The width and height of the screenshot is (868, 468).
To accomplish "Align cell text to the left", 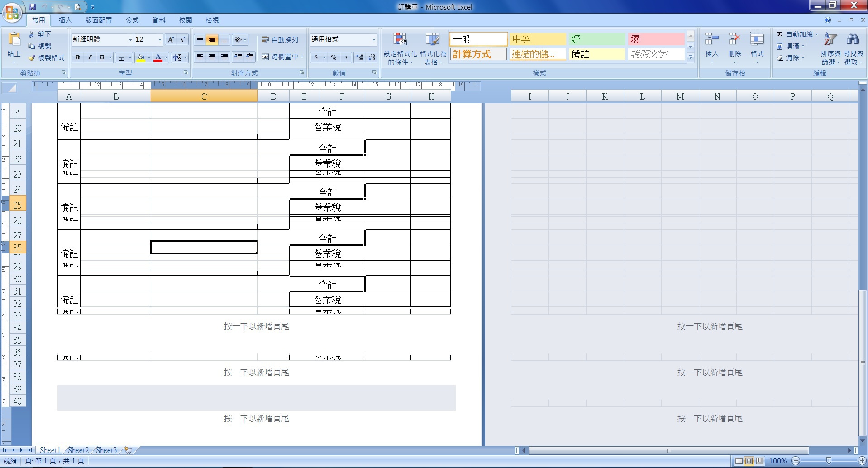I will (200, 57).
